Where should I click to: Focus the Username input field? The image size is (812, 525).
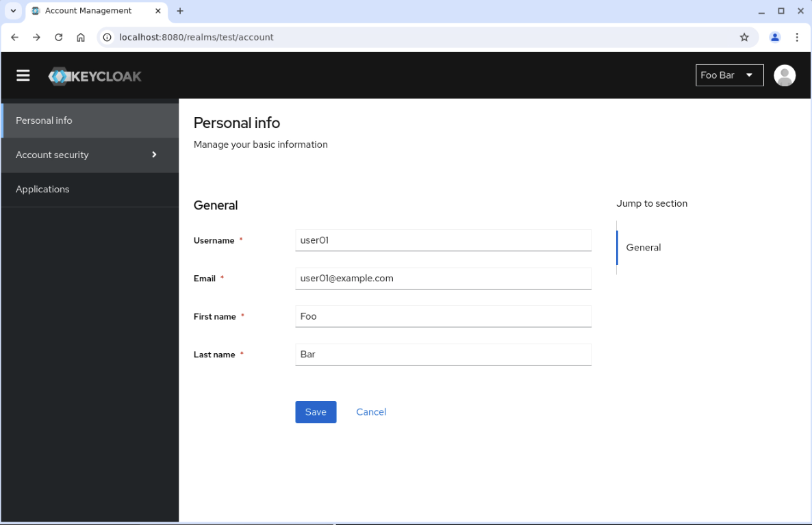[443, 240]
